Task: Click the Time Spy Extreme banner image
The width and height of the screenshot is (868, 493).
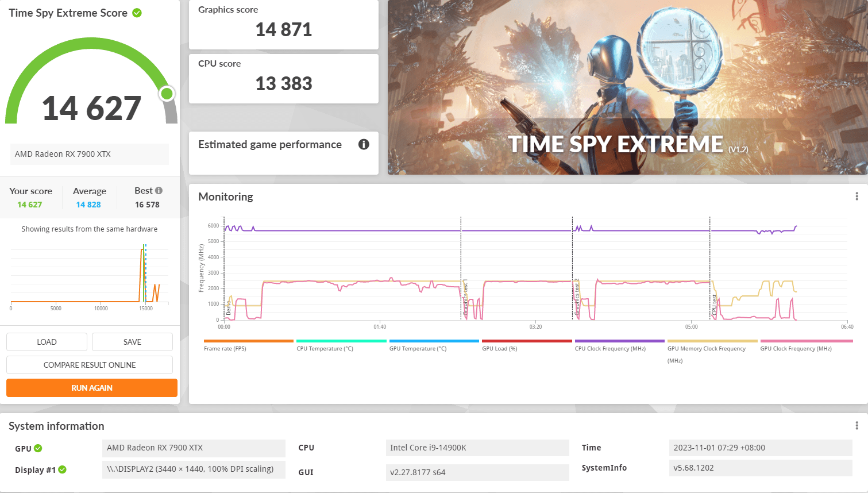Action: (627, 87)
